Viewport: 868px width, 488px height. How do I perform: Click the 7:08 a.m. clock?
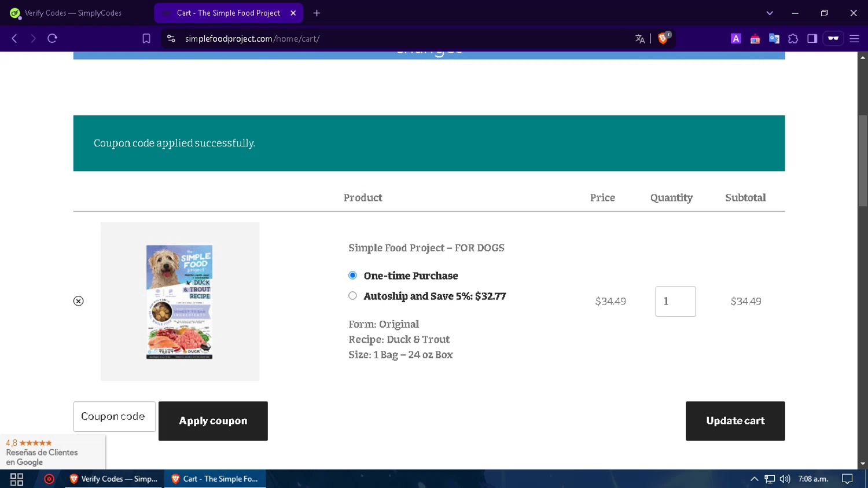point(813,479)
